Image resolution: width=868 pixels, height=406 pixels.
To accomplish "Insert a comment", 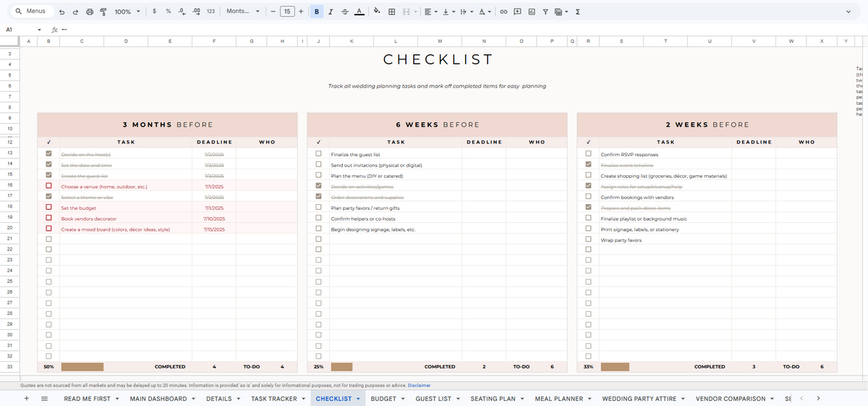I will [x=517, y=12].
